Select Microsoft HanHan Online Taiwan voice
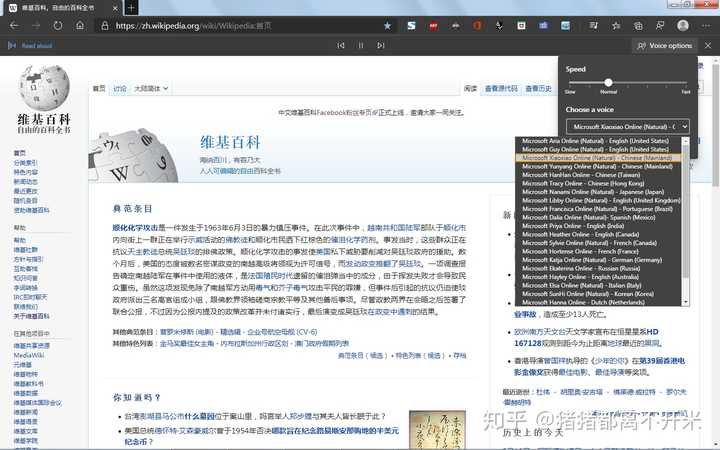The image size is (720, 450). tap(598, 175)
